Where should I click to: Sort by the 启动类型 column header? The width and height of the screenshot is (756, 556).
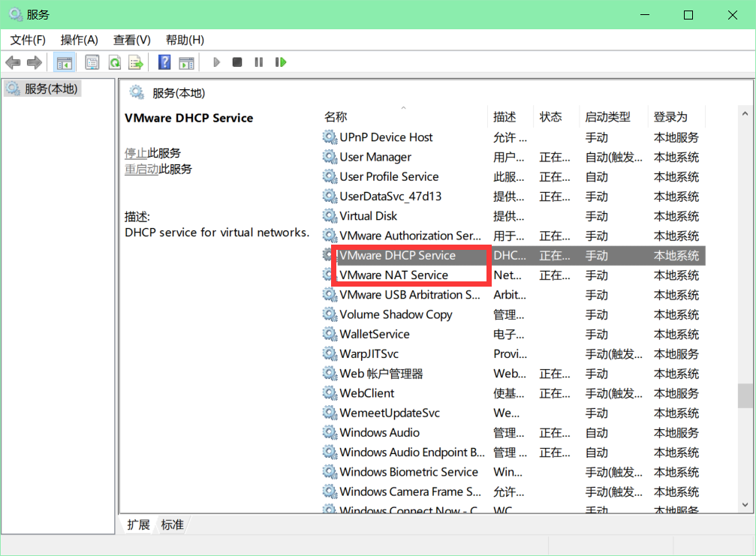pos(607,117)
